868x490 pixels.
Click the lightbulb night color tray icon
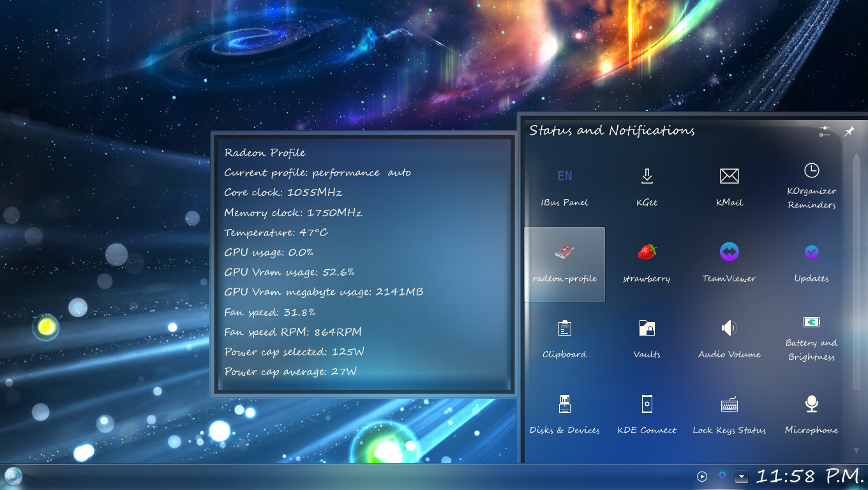(x=722, y=476)
